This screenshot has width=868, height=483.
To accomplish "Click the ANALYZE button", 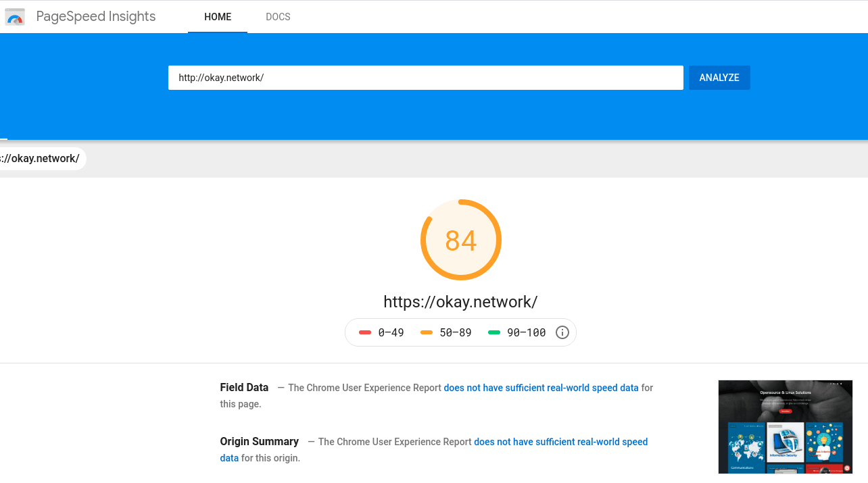I will click(x=719, y=78).
